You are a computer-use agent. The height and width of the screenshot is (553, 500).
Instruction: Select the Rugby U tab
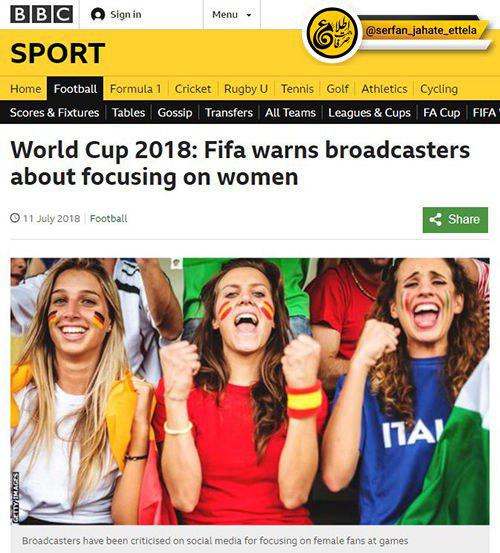[x=246, y=89]
